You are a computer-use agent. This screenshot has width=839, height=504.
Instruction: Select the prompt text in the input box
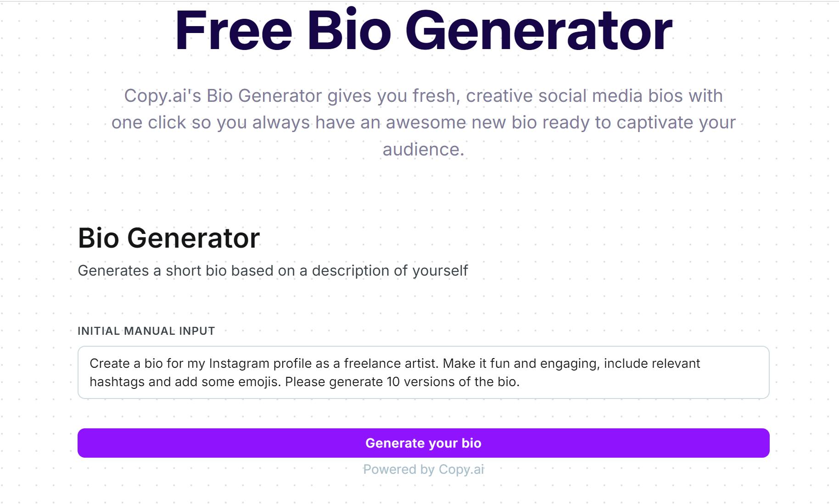(321, 372)
